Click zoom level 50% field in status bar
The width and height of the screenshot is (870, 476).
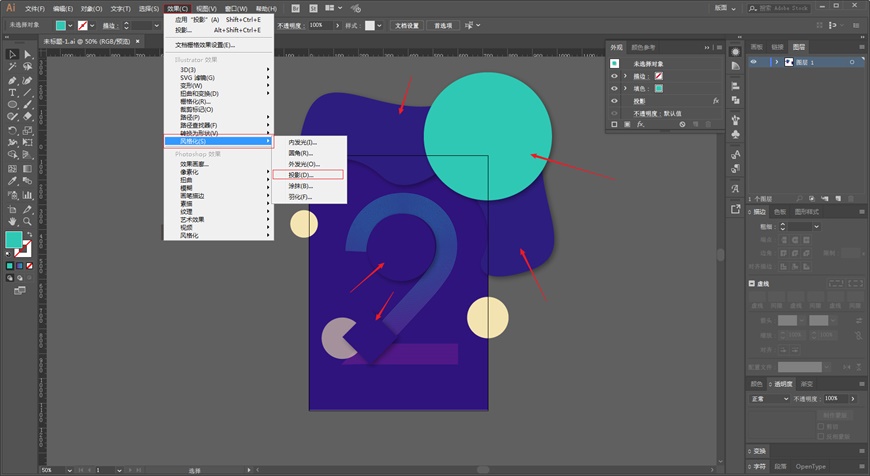click(53, 470)
